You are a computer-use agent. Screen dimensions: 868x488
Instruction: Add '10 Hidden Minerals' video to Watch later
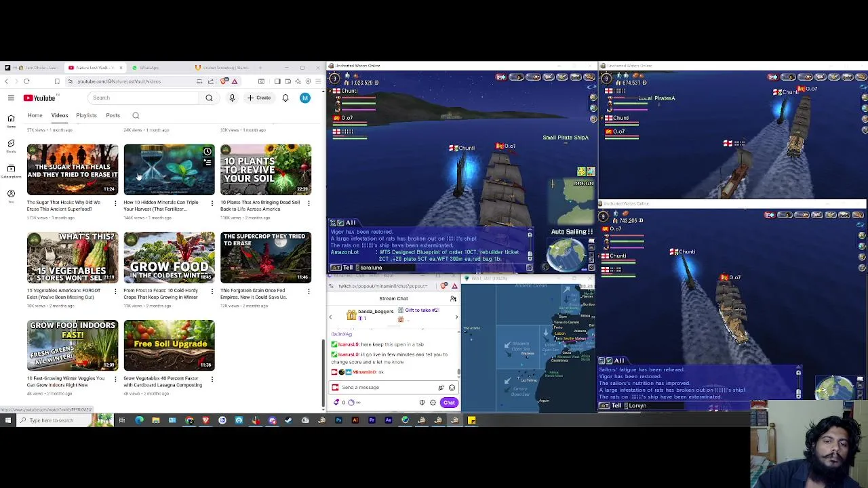[x=207, y=151]
